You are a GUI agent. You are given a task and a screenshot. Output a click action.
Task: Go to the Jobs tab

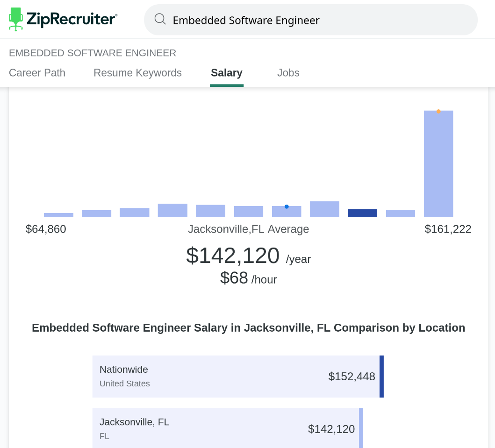pyautogui.click(x=288, y=73)
